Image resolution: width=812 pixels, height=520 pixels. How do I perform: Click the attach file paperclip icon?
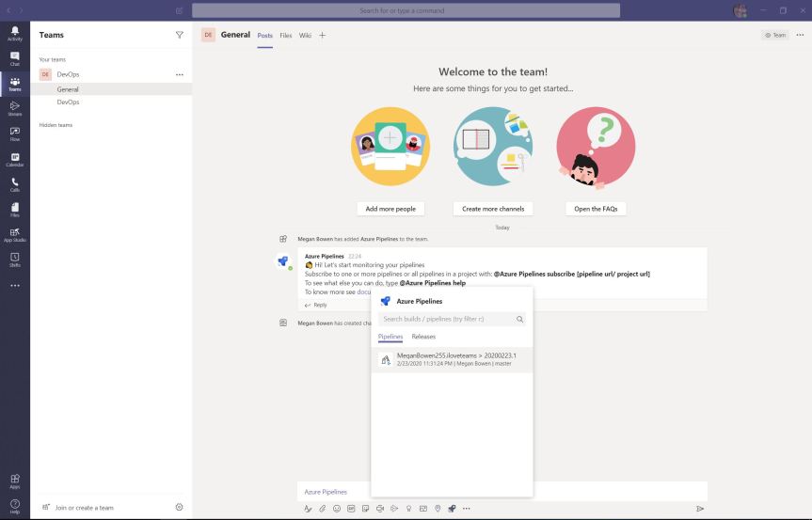(322, 508)
